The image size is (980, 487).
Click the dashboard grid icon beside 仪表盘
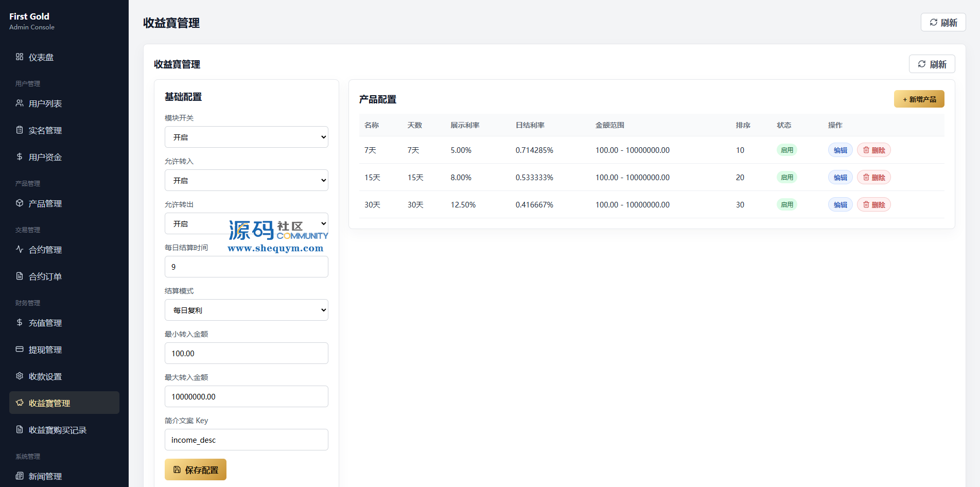[x=20, y=57]
